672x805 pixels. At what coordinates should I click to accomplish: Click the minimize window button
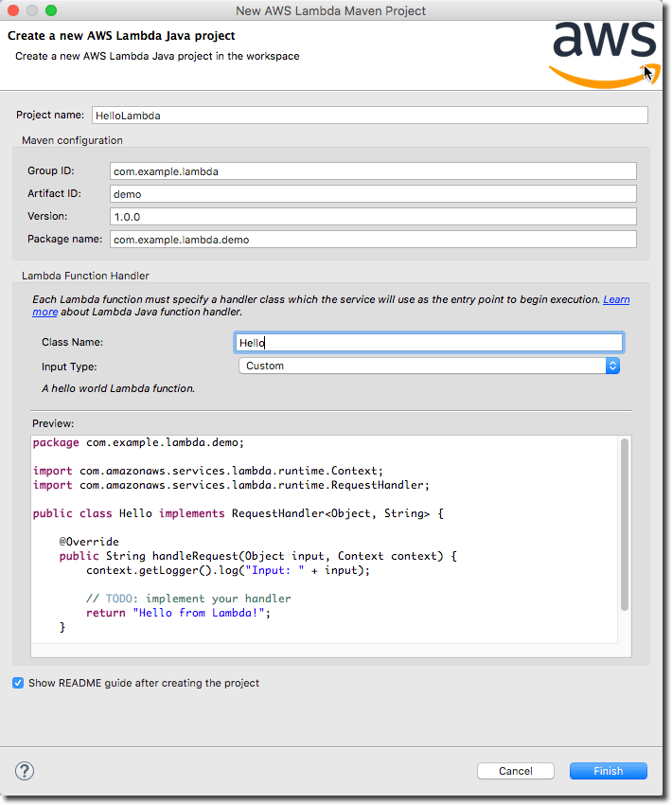pyautogui.click(x=32, y=10)
